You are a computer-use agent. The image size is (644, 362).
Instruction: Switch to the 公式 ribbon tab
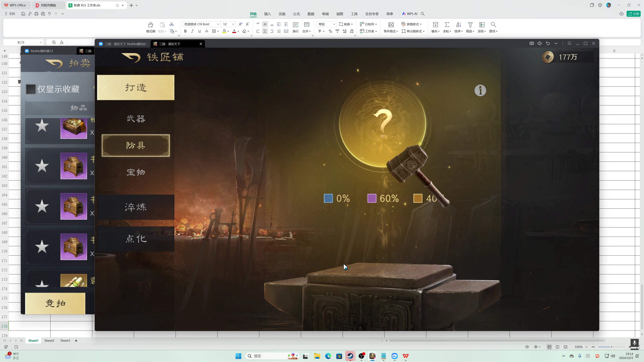tap(297, 14)
